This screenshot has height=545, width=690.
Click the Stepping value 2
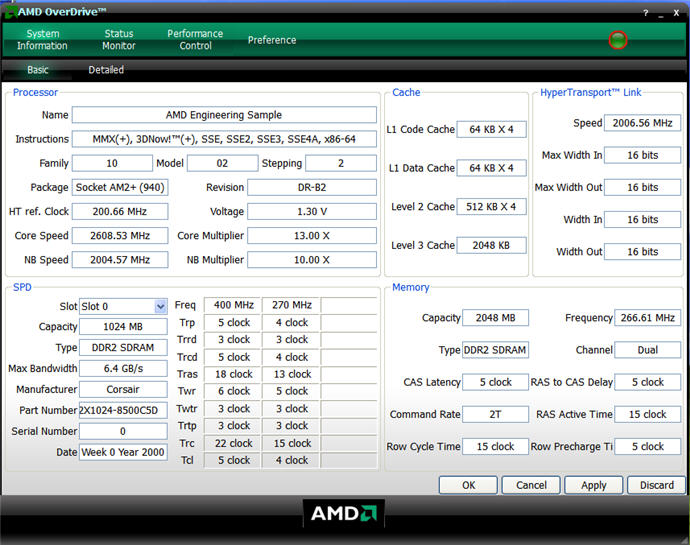click(x=341, y=163)
